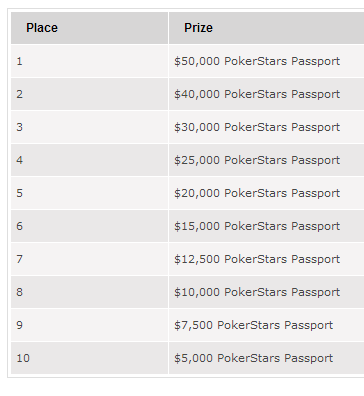Click place number 10 cell
The height and width of the screenshot is (396, 364).
[x=89, y=358]
